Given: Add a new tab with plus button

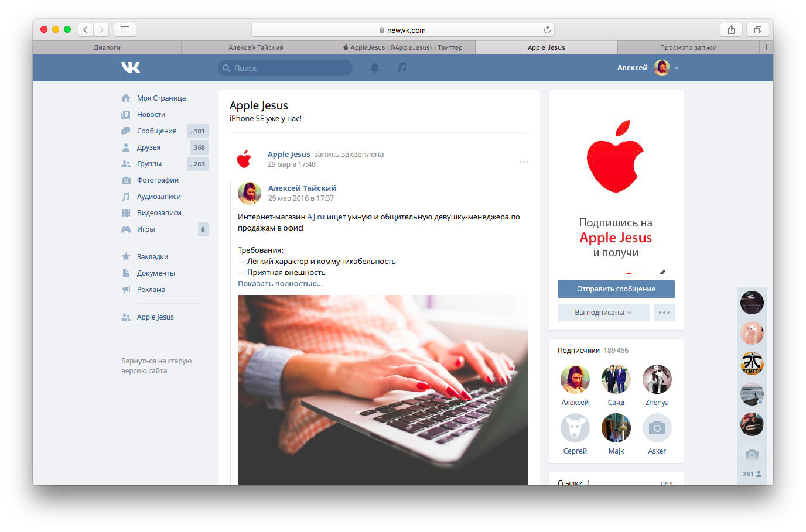Looking at the screenshot, I should (x=766, y=47).
